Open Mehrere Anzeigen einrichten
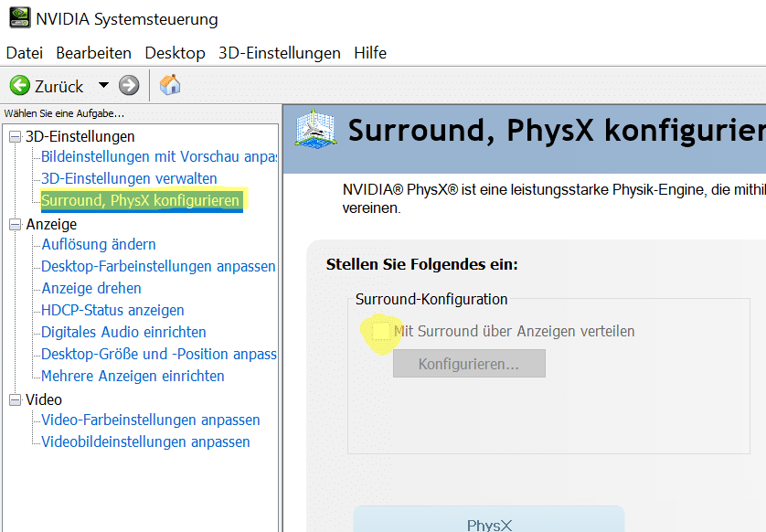The width and height of the screenshot is (766, 532). coord(133,377)
